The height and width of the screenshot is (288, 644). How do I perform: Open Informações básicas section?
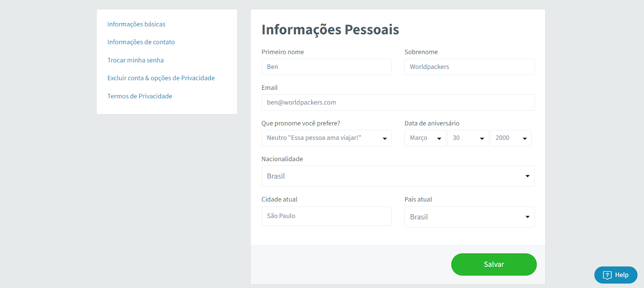[x=136, y=24]
